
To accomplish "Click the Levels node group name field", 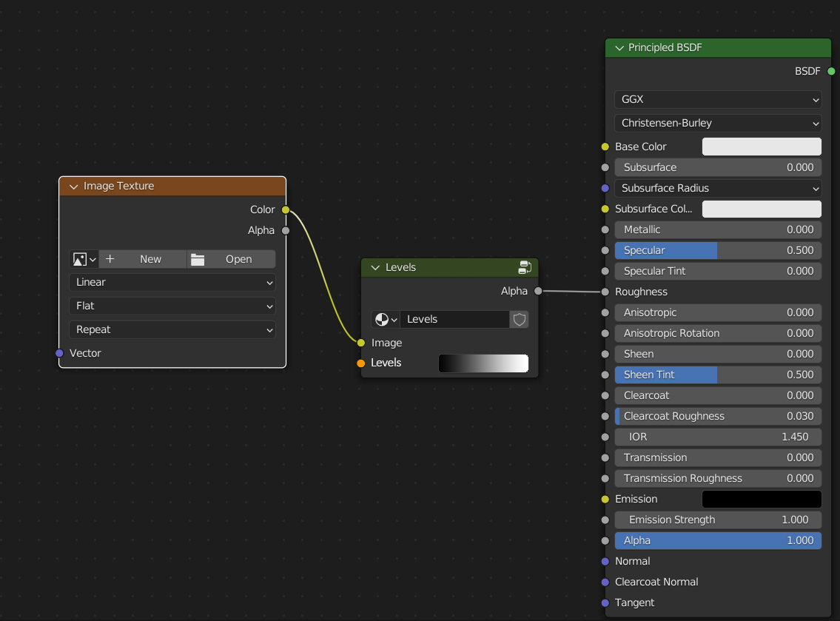I will [x=455, y=319].
